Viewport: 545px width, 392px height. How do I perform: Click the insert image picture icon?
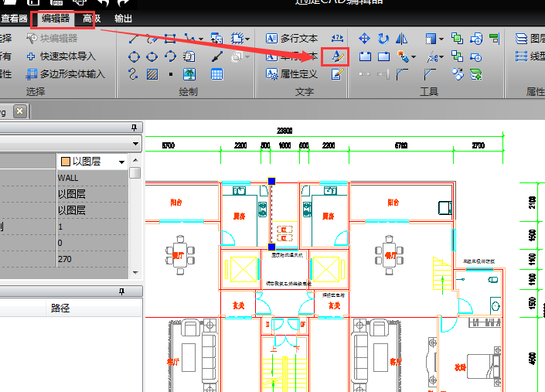(189, 74)
